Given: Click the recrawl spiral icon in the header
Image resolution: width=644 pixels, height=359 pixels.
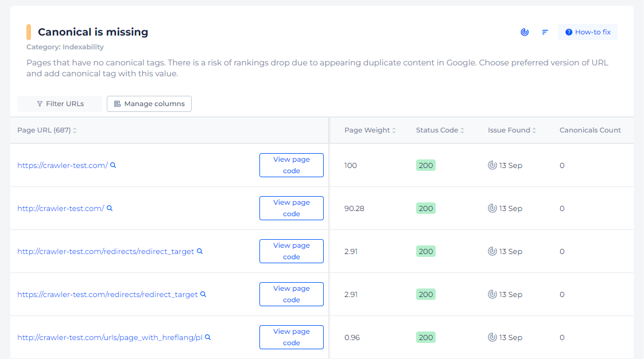Looking at the screenshot, I should (x=525, y=32).
